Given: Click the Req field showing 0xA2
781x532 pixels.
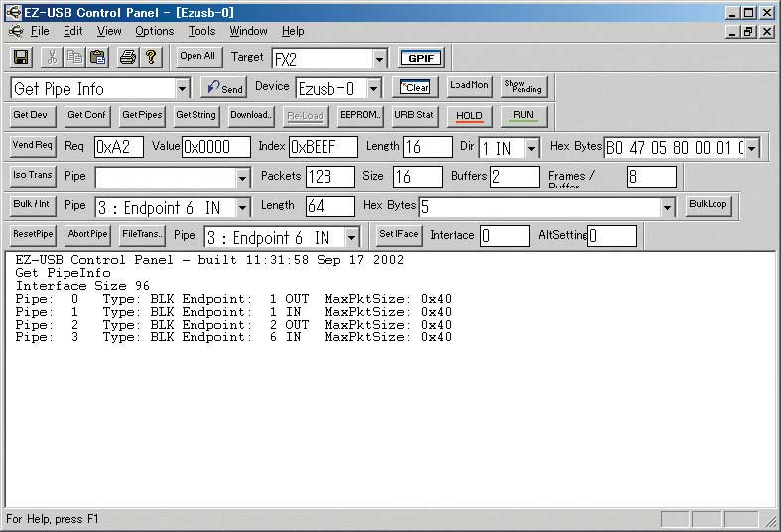Looking at the screenshot, I should 119,147.
